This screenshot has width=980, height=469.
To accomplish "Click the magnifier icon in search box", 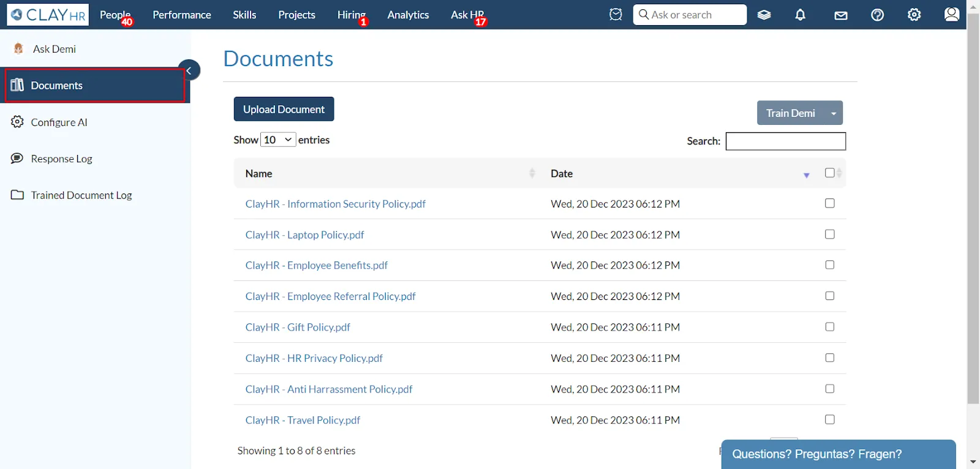I will [643, 14].
